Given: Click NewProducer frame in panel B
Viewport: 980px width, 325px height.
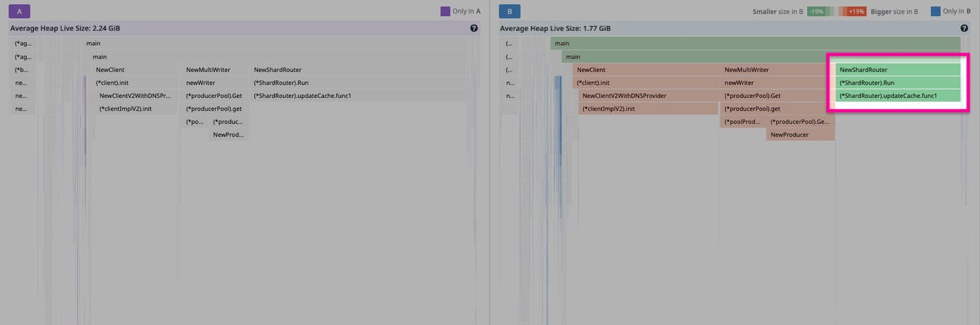Looking at the screenshot, I should pyautogui.click(x=799, y=134).
